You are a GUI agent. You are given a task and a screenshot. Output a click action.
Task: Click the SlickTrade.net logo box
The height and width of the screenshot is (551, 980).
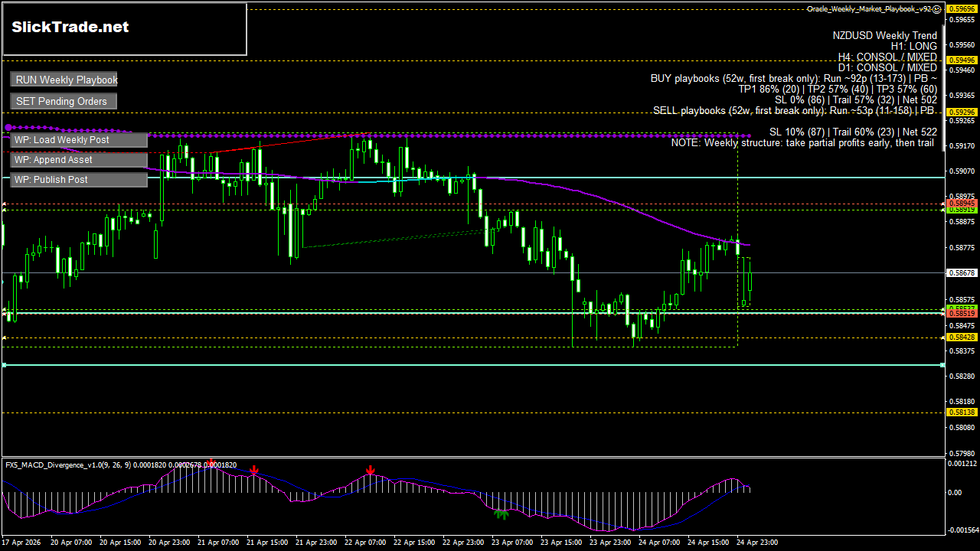[125, 29]
